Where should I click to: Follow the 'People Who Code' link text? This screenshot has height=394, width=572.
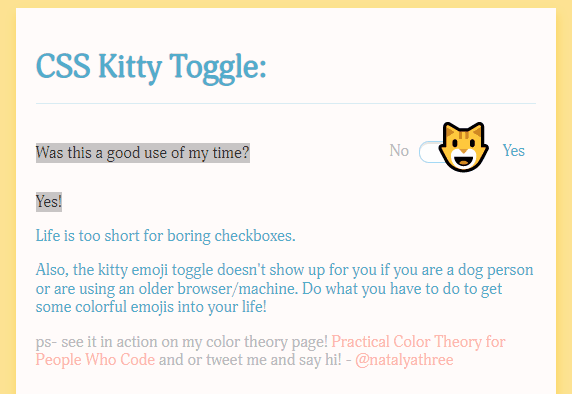click(x=95, y=360)
